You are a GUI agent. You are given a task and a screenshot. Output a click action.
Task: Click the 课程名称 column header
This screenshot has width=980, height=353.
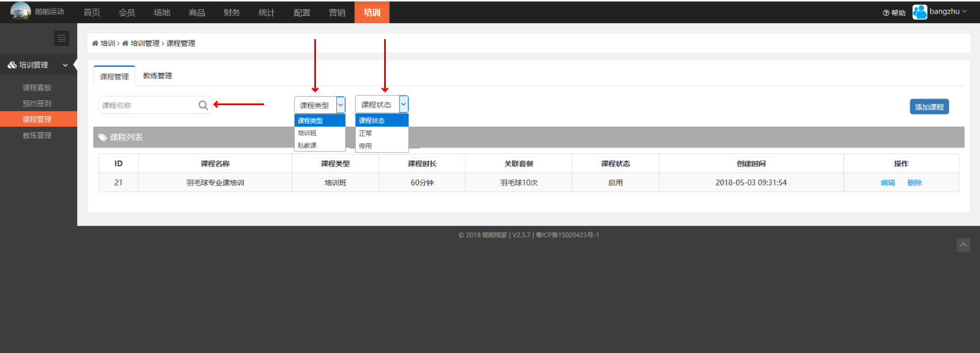pos(215,164)
